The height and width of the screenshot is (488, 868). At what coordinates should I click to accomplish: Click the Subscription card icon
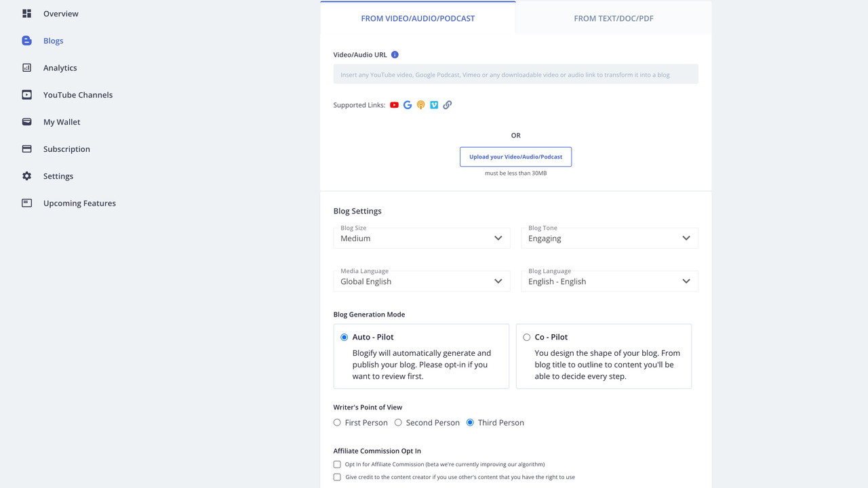(26, 149)
